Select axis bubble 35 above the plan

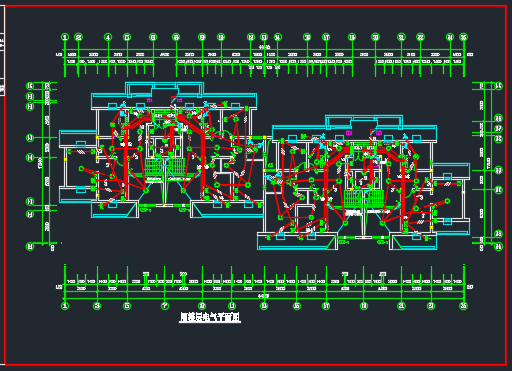(464, 37)
